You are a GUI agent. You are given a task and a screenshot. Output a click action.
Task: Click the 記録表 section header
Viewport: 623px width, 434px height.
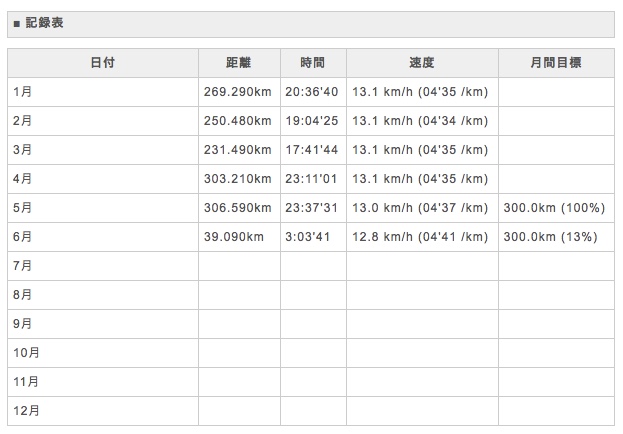[44, 22]
